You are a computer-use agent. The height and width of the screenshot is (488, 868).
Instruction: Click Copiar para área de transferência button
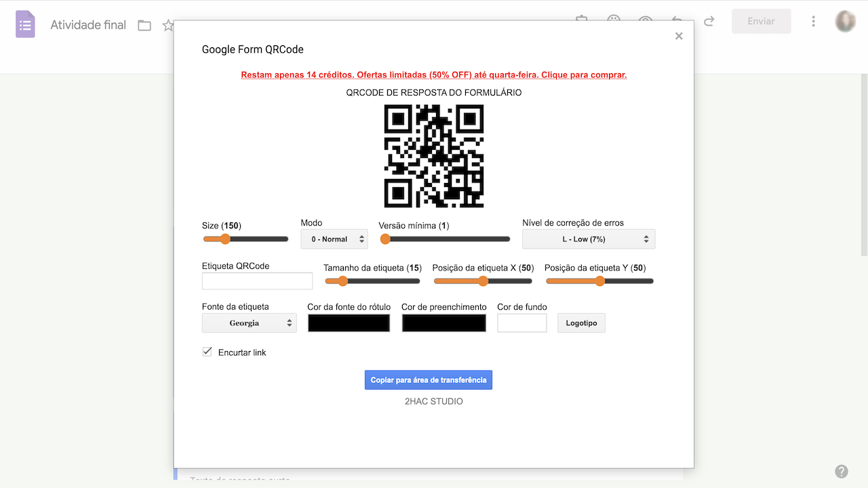coord(429,380)
